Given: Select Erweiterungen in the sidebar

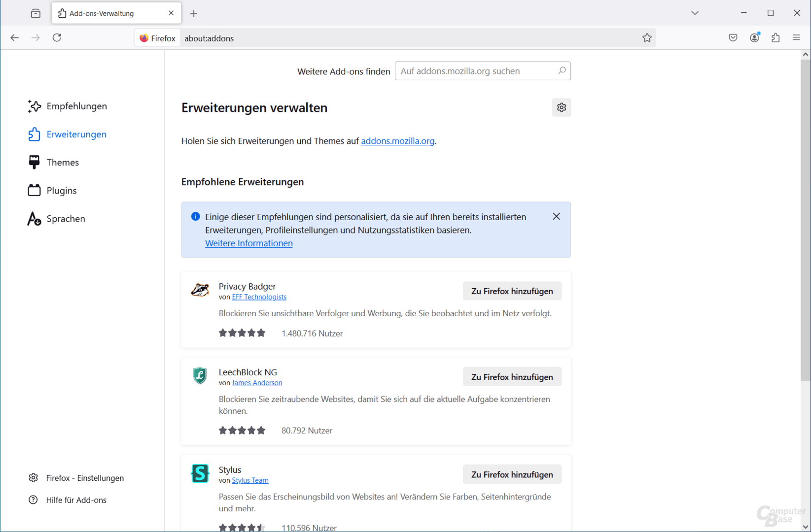Looking at the screenshot, I should (x=68, y=134).
